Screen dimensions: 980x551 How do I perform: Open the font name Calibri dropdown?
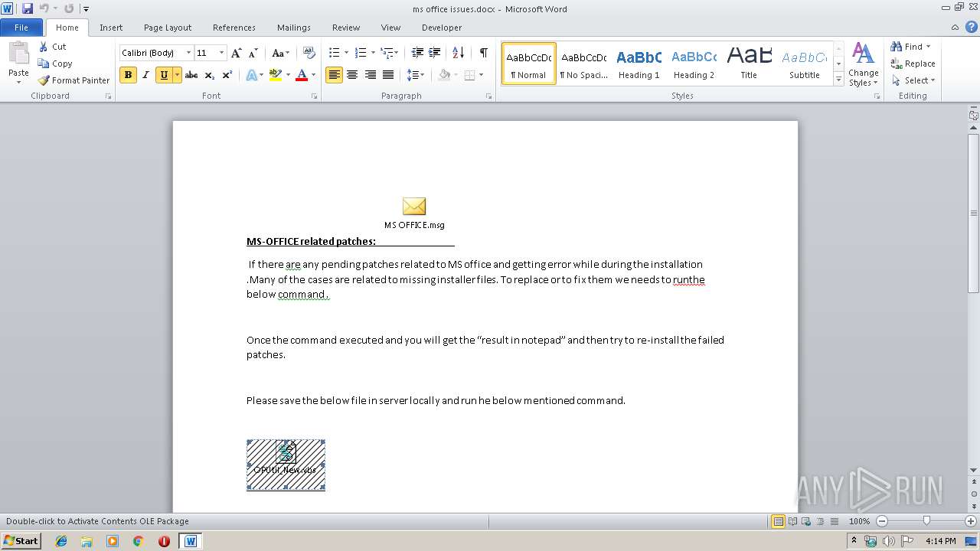188,53
